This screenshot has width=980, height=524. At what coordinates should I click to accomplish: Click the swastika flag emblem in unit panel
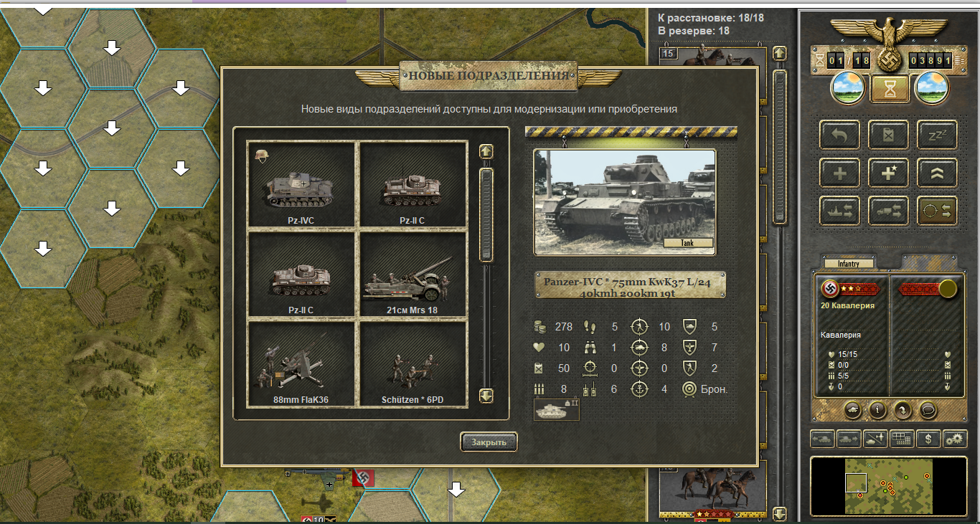pyautogui.click(x=830, y=288)
